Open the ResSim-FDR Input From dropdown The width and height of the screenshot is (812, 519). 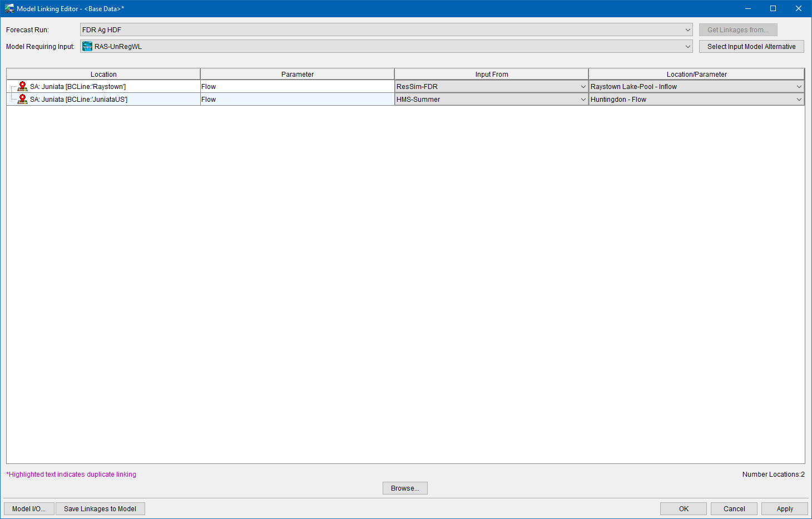tap(583, 87)
